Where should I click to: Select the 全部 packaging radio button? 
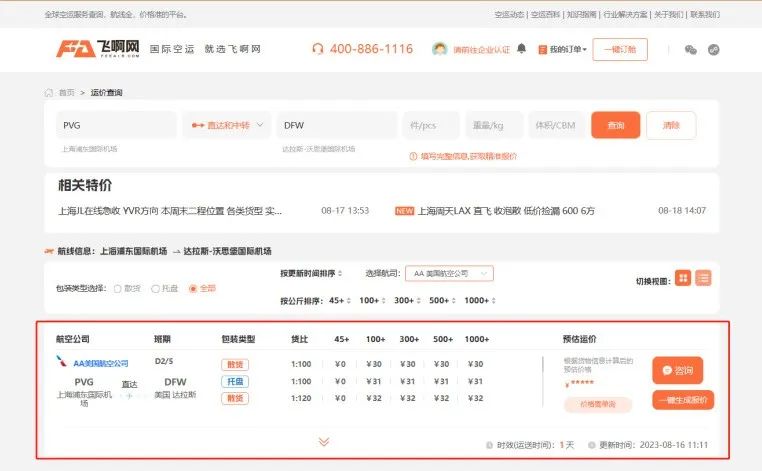click(x=193, y=289)
